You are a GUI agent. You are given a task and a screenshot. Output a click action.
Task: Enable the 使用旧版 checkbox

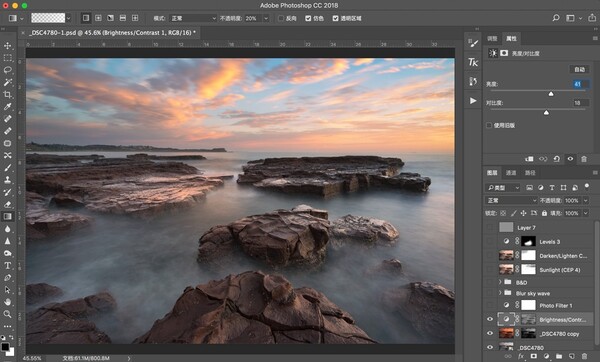pos(489,126)
